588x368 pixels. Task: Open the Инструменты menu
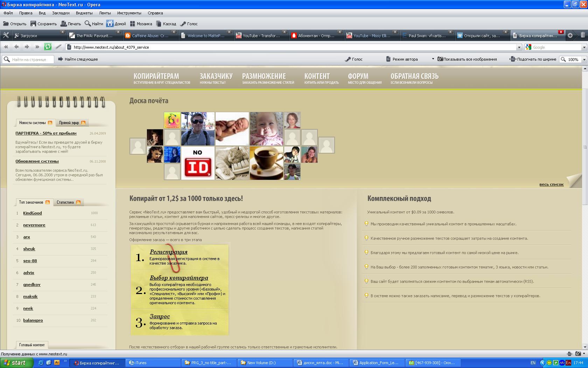[129, 13]
